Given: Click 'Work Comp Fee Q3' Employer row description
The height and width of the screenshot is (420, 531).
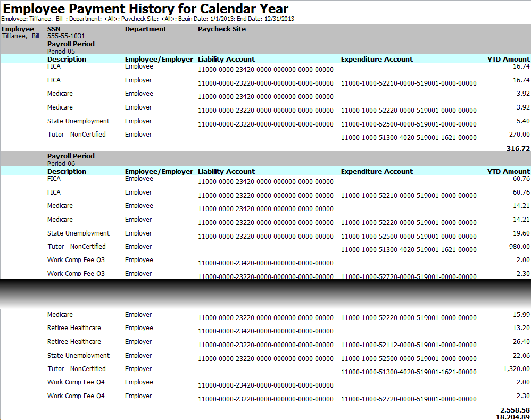Looking at the screenshot, I should [76, 273].
